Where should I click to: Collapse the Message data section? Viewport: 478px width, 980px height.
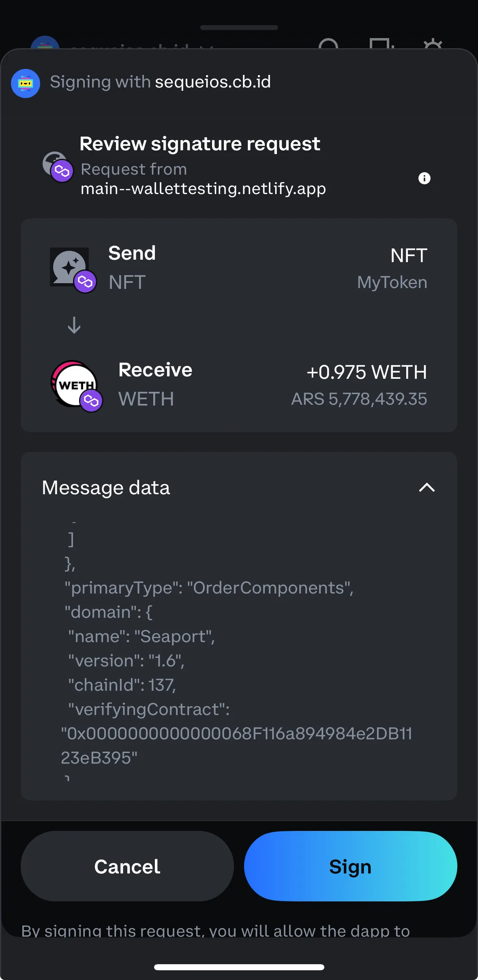pos(427,488)
